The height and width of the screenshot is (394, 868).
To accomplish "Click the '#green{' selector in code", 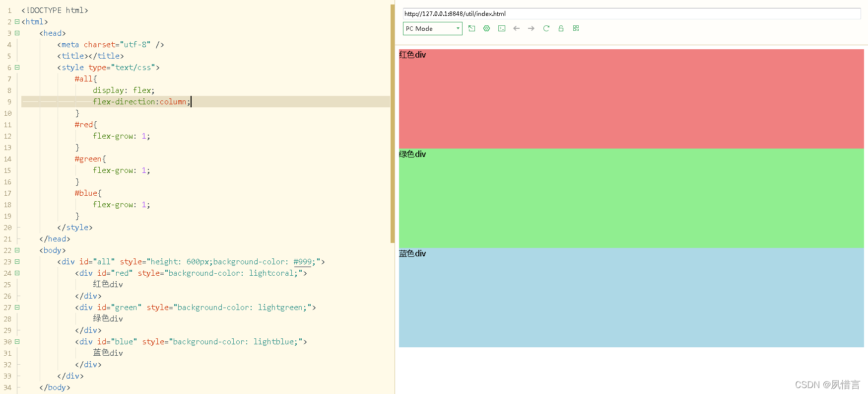I will click(90, 159).
